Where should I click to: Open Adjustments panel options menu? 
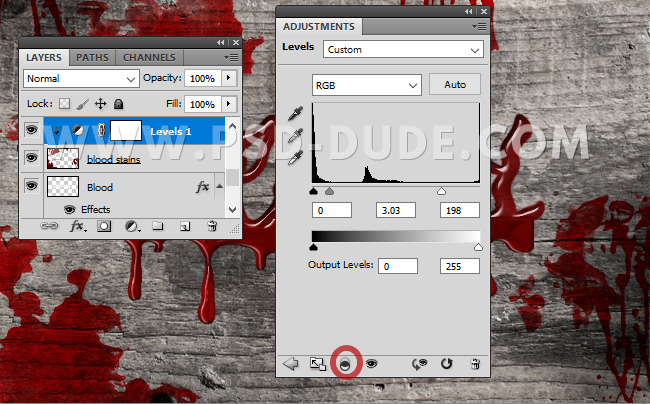coord(479,27)
